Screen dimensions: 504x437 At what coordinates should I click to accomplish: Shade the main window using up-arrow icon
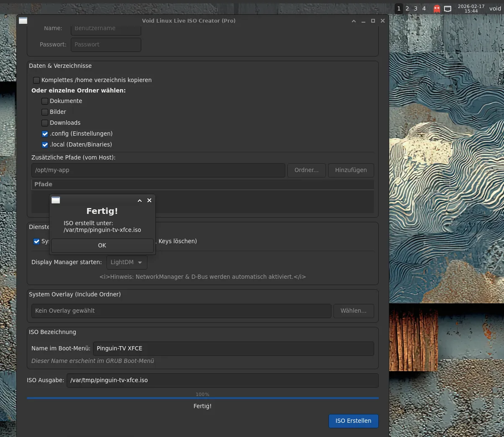click(x=354, y=21)
